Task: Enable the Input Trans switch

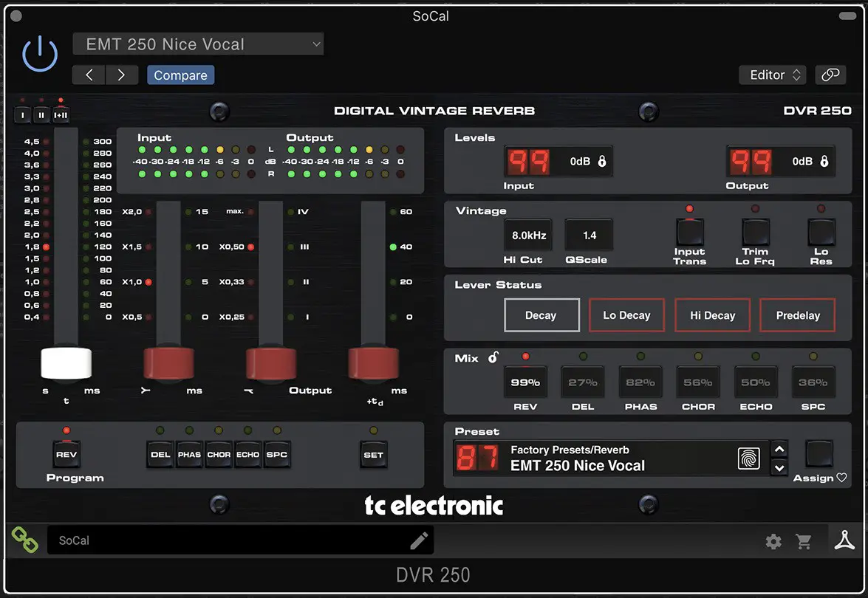Action: [689, 233]
